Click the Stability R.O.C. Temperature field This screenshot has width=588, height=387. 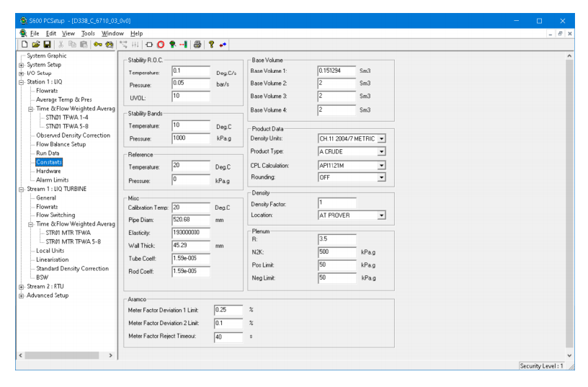(x=190, y=71)
